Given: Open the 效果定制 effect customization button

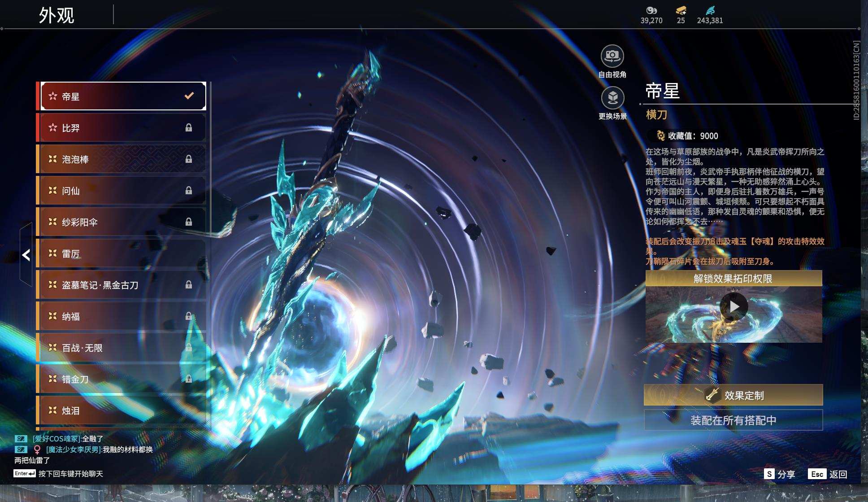Looking at the screenshot, I should tap(733, 395).
